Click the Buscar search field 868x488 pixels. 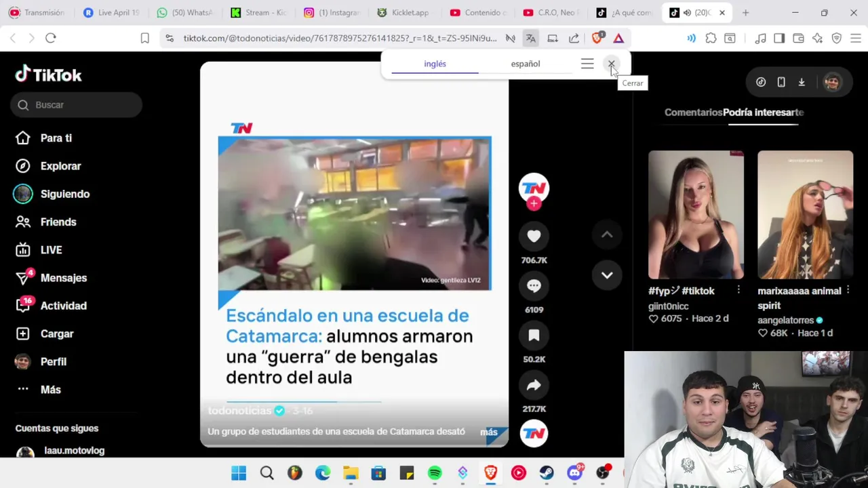pos(76,105)
